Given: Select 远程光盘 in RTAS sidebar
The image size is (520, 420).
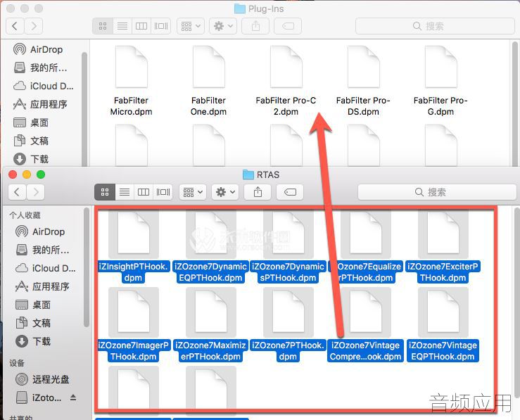Looking at the screenshot, I should 42,379.
